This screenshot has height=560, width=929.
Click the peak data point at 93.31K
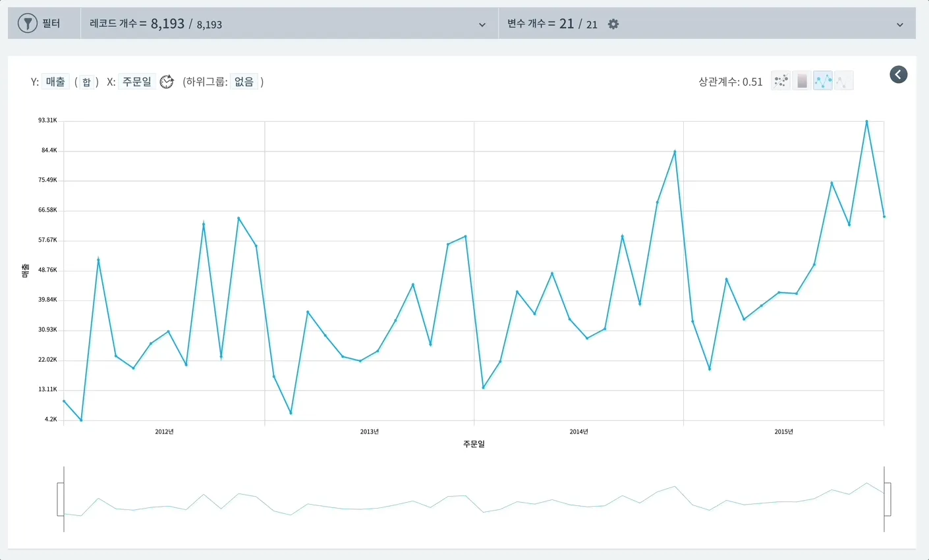coord(866,121)
